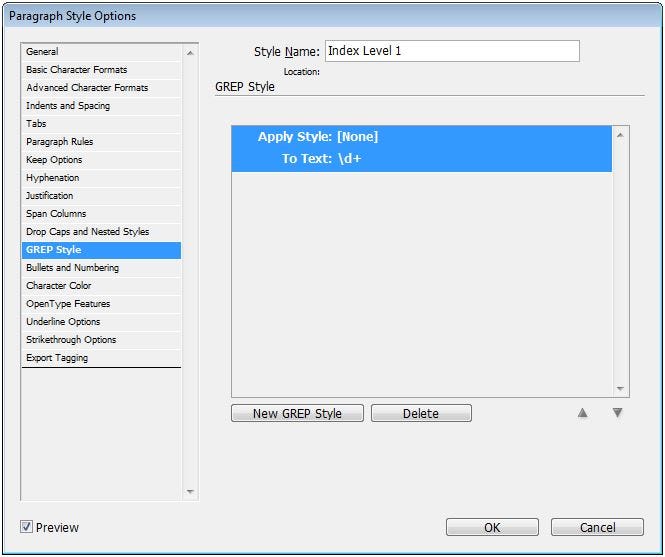The image size is (665, 557).
Task: Click category list scroll-down arrow
Action: [x=190, y=492]
